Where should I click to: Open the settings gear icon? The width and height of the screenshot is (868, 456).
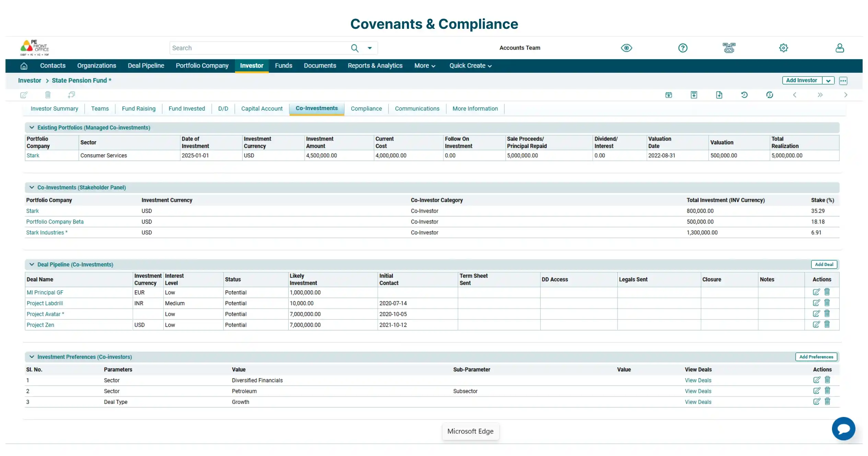tap(784, 48)
